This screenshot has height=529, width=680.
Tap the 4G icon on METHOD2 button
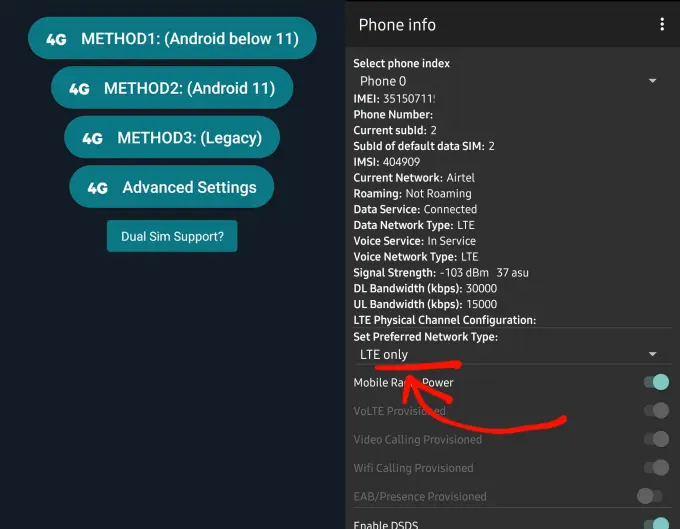pos(79,89)
